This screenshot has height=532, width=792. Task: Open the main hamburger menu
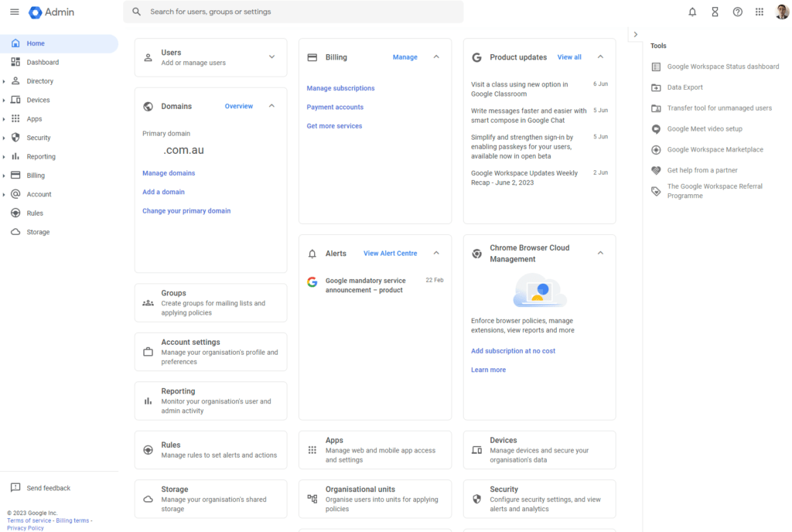[15, 12]
